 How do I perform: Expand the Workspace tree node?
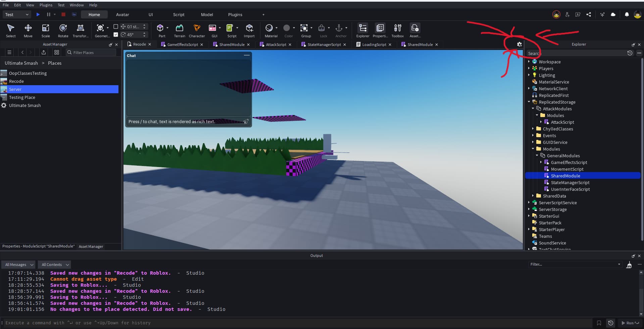coord(529,62)
